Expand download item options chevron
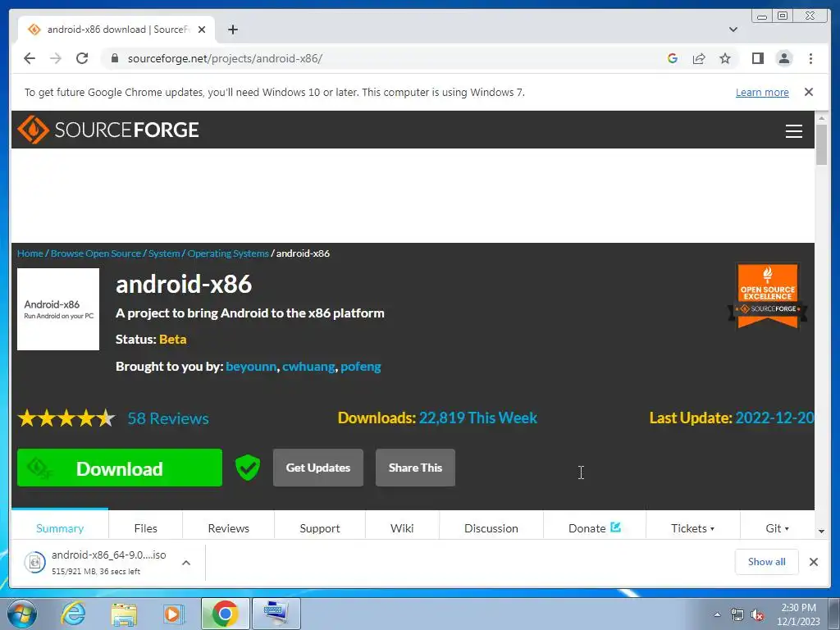Screen dimensions: 840x630 click(x=186, y=563)
